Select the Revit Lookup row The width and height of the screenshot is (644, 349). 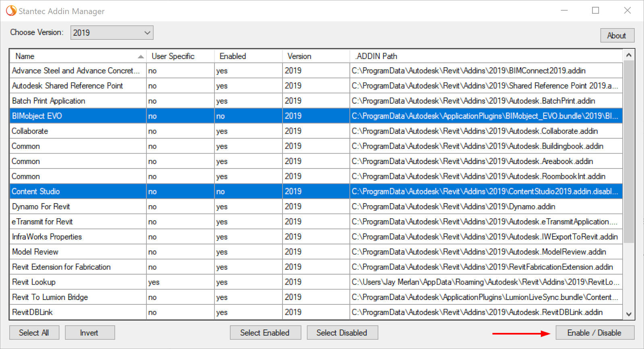316,282
